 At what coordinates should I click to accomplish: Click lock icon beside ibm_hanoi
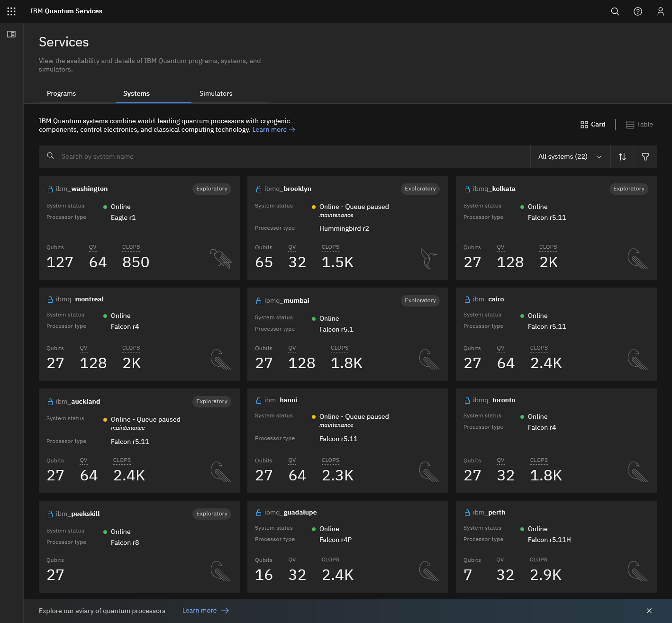tap(259, 400)
